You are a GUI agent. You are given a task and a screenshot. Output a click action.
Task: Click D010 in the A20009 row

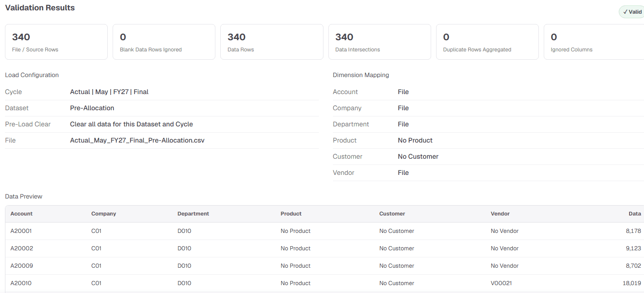[x=184, y=266]
